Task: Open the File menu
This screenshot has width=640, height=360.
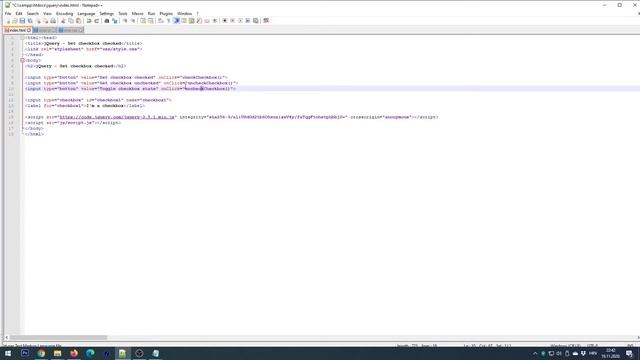Action: (8, 13)
